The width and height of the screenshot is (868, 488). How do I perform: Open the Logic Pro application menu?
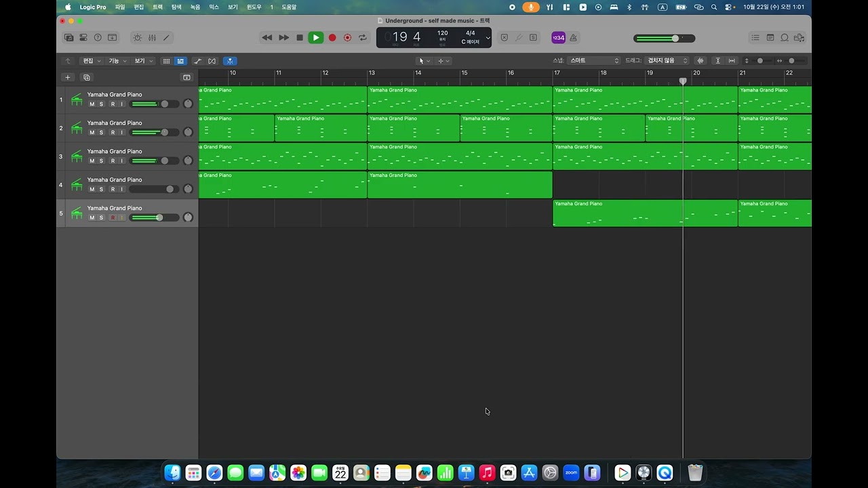pyautogui.click(x=93, y=7)
